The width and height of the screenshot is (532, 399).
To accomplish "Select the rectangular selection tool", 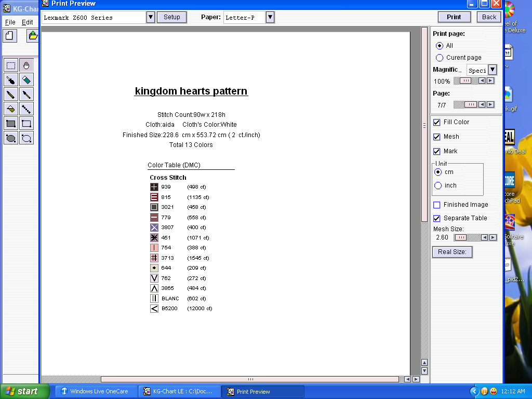I will (x=11, y=65).
